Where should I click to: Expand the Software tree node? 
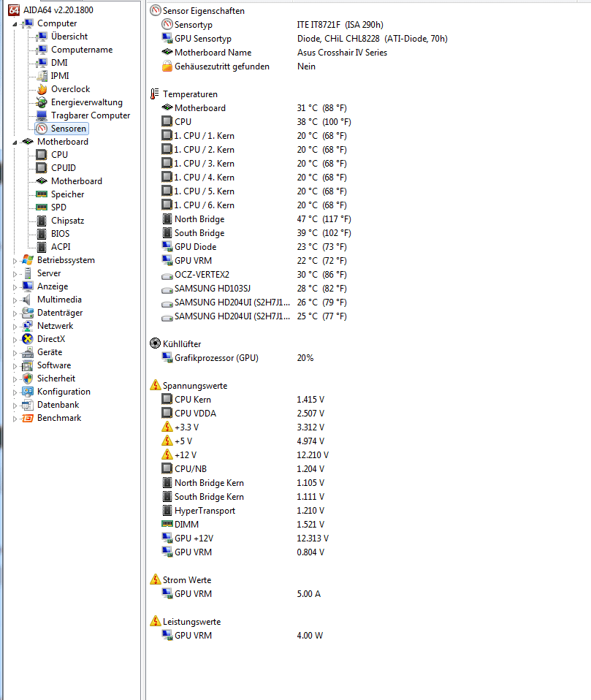tap(15, 366)
